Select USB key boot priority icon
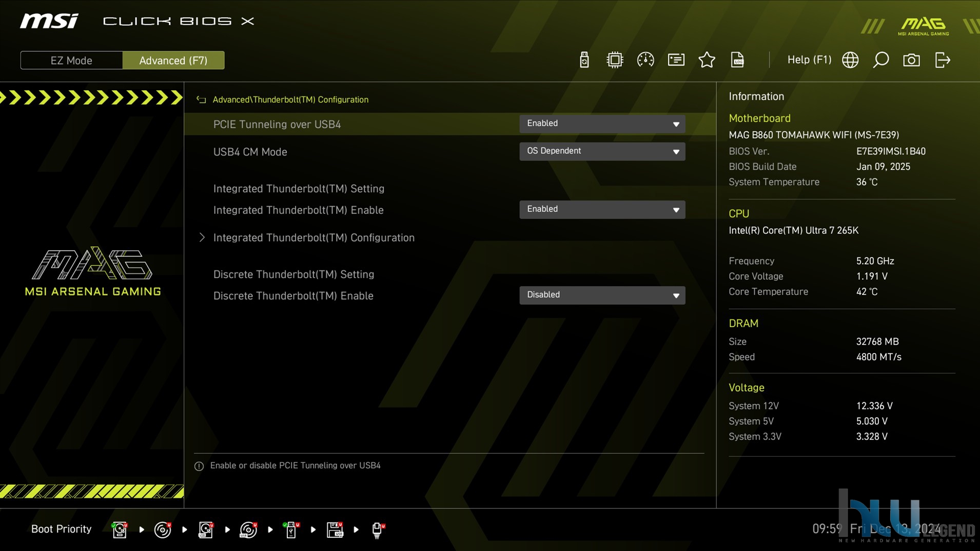This screenshot has width=980, height=551. tap(291, 529)
